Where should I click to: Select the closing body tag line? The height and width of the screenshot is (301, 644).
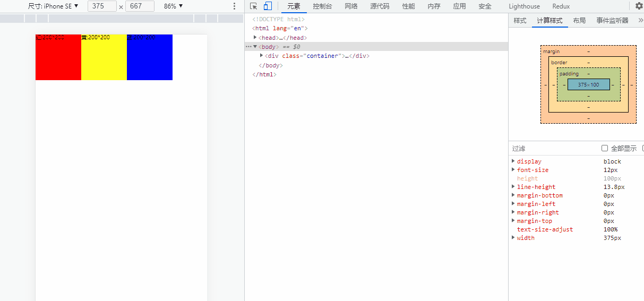click(270, 65)
